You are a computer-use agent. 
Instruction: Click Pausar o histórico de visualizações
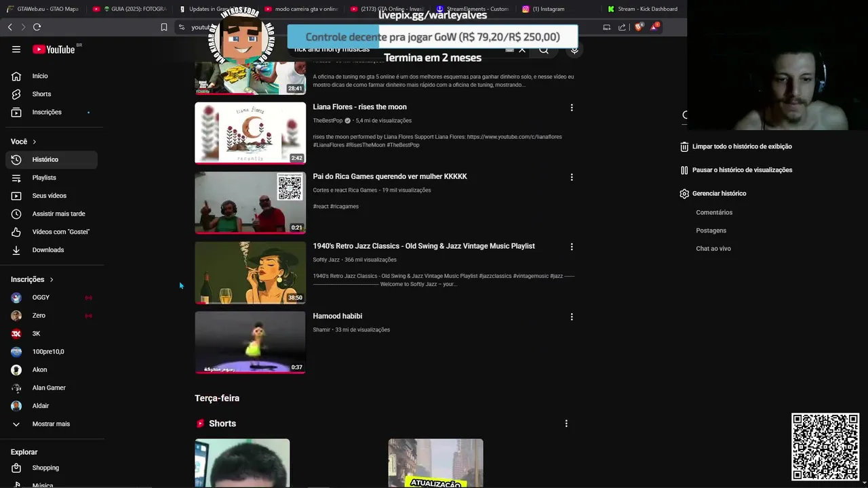coord(736,170)
